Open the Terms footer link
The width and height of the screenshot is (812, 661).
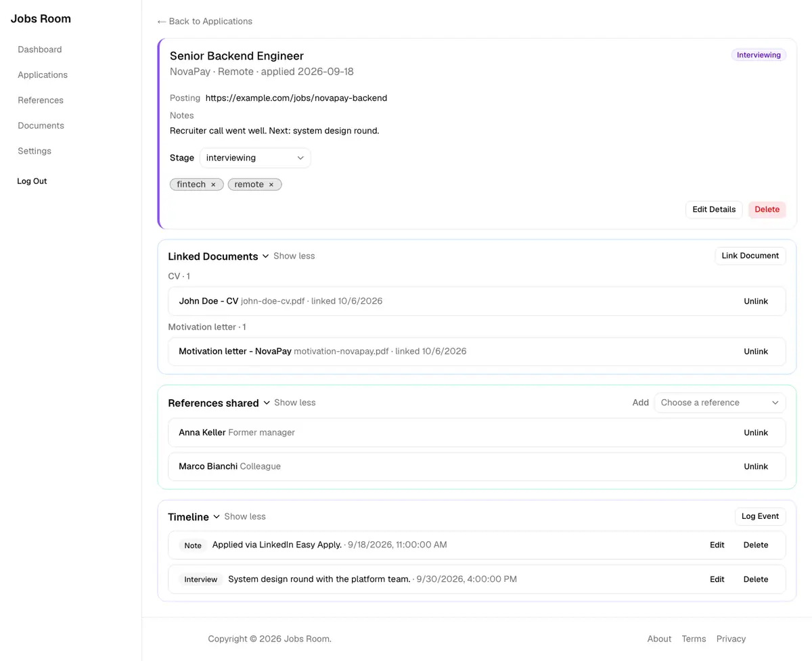(x=694, y=639)
